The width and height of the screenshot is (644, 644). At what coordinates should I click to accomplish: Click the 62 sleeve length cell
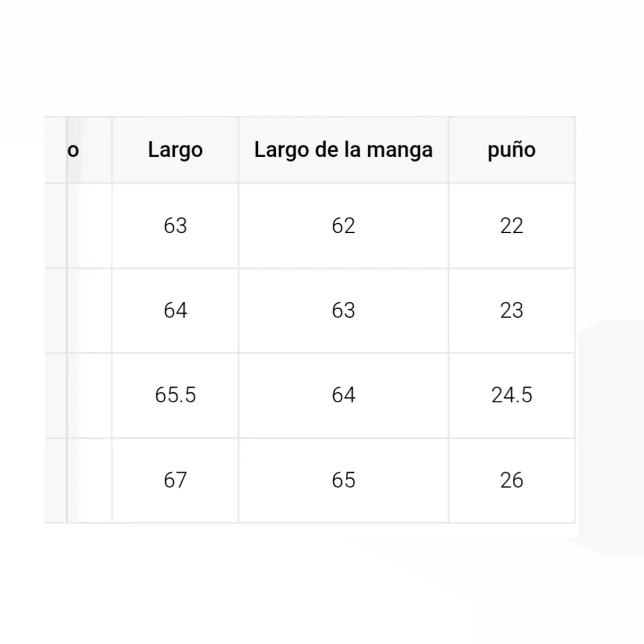coord(343,226)
